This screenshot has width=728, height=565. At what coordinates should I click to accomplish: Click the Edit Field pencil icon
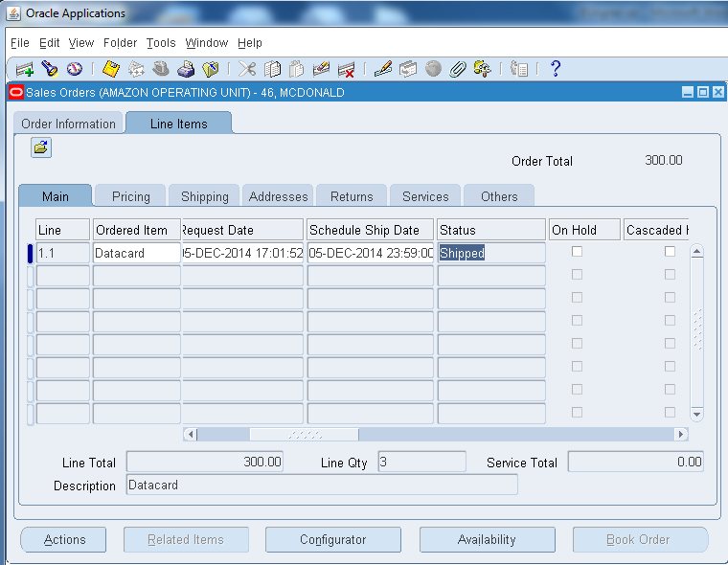[383, 69]
